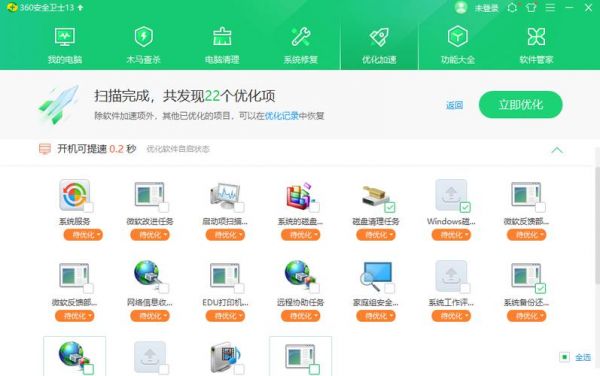This screenshot has width=600, height=376.
Task: Tick the 微软改进任务 checkbox
Action: [x=164, y=208]
